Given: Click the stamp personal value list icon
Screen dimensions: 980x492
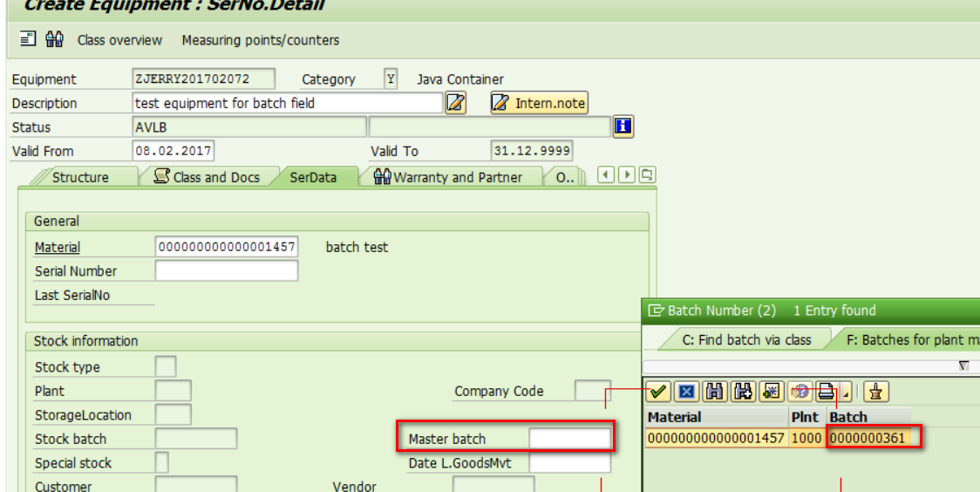Looking at the screenshot, I should click(x=876, y=392).
